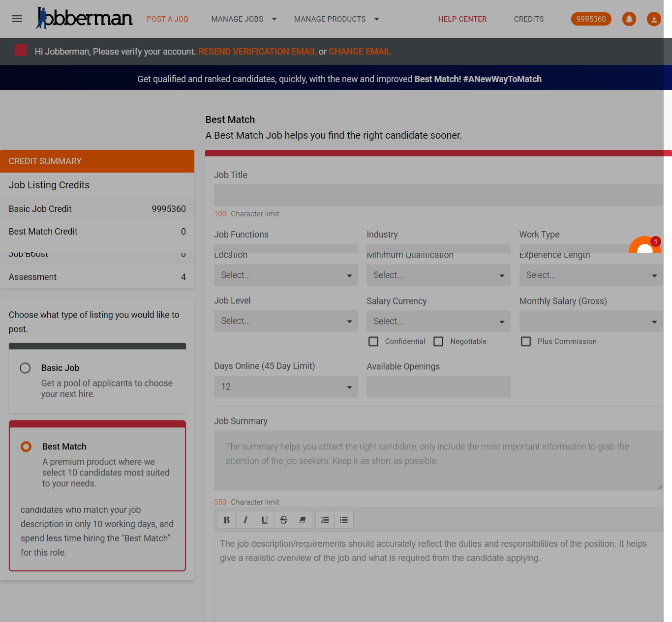This screenshot has width=672, height=622.
Task: Open the Credits menu item
Action: click(529, 19)
